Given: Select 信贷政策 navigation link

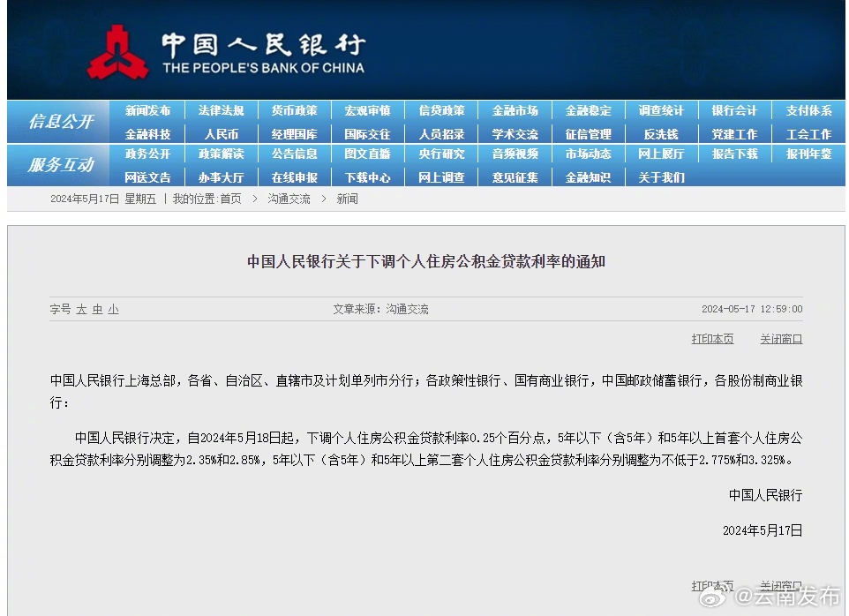Looking at the screenshot, I should coord(441,110).
